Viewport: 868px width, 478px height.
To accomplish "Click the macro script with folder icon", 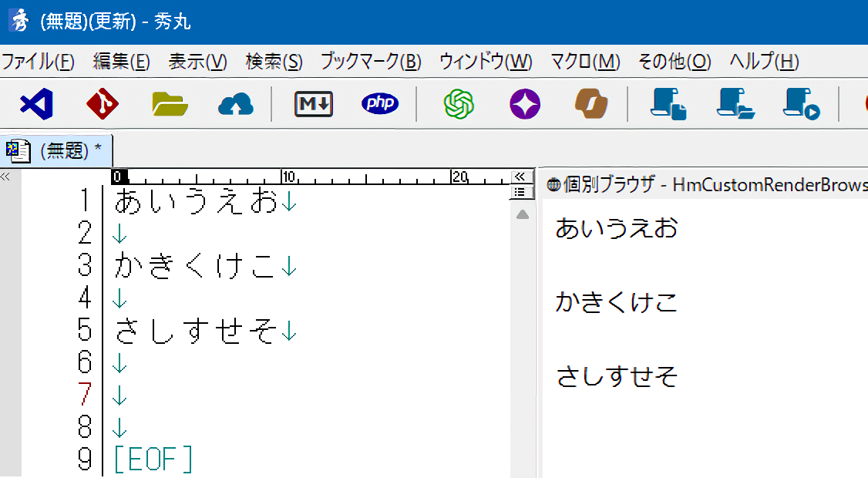I will pyautogui.click(x=735, y=103).
